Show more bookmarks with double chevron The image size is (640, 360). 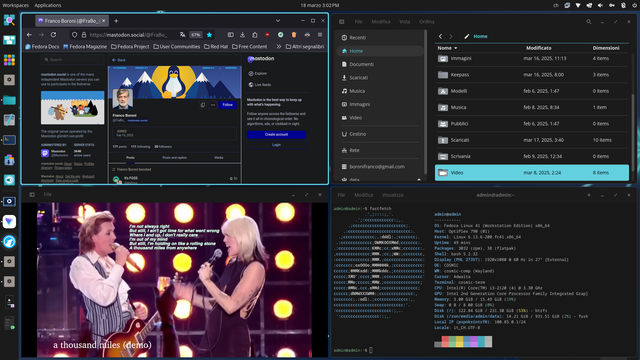tap(279, 47)
